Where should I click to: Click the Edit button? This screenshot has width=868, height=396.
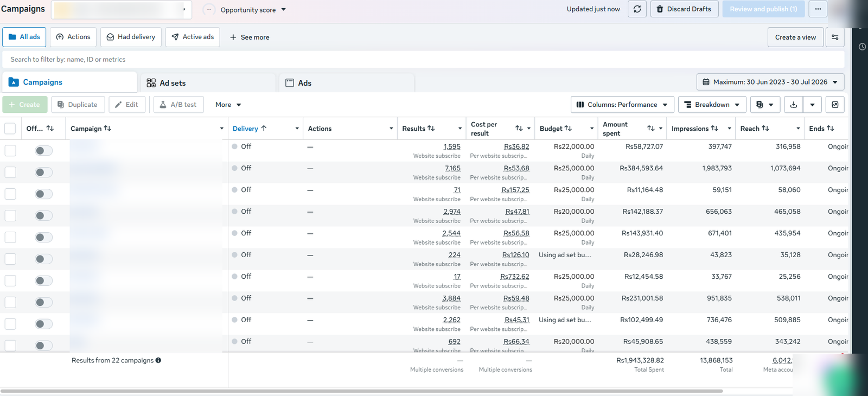[127, 105]
